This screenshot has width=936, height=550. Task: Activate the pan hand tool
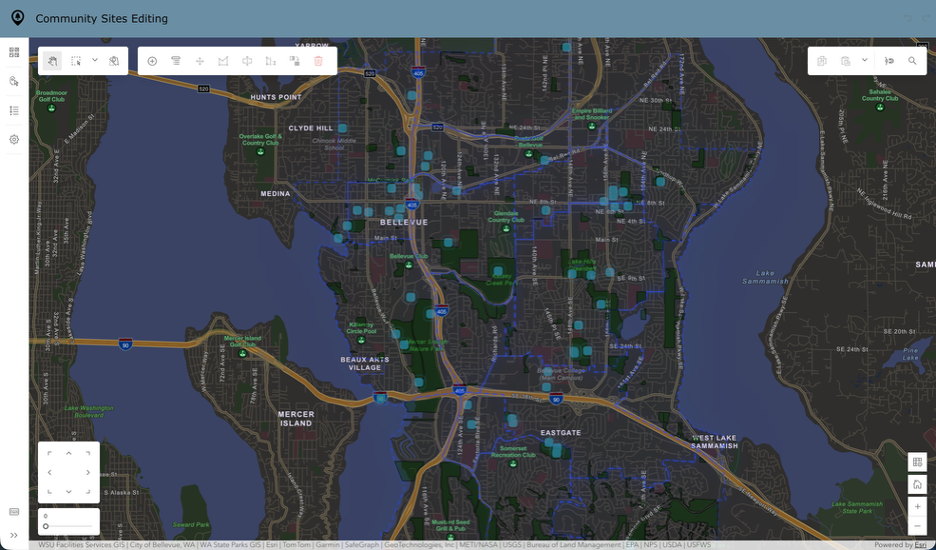[x=52, y=61]
